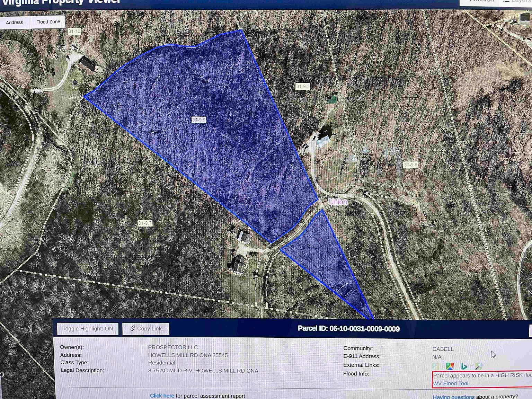
Task: Select parcel 31-9.7 on the map
Action: [x=145, y=223]
